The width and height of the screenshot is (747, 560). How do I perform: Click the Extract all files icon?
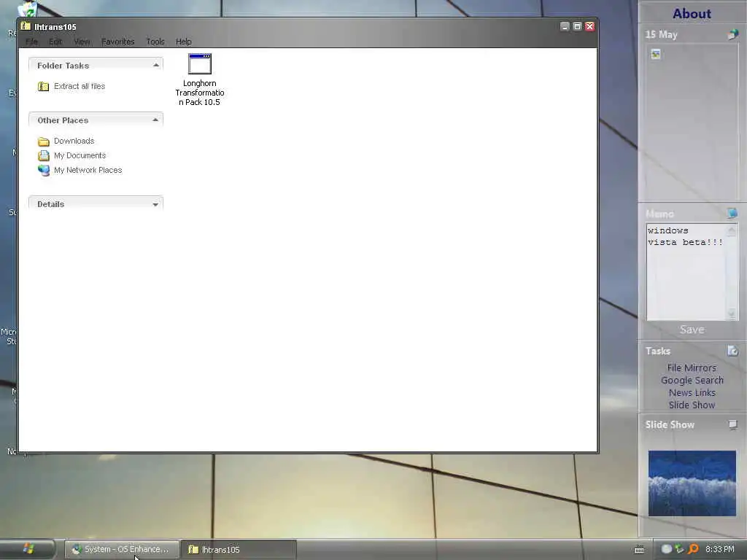43,86
